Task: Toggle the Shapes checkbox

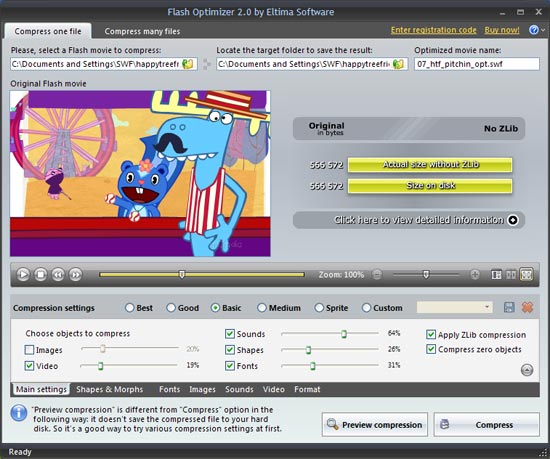Action: (x=230, y=350)
